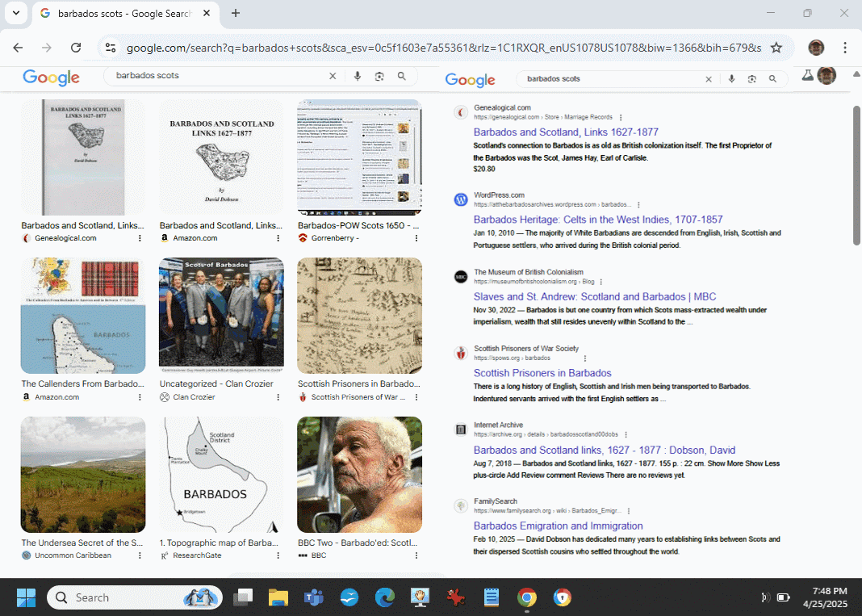
Task: Bookmark this page using the star icon
Action: (x=776, y=48)
